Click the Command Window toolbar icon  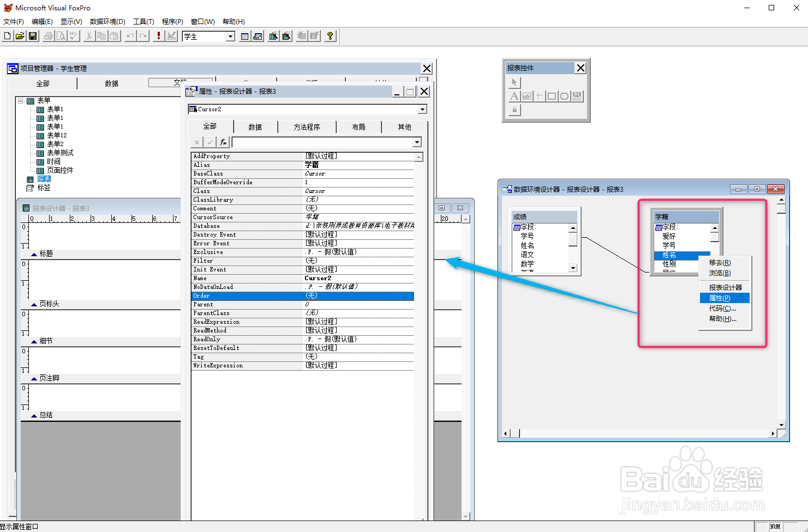[245, 36]
